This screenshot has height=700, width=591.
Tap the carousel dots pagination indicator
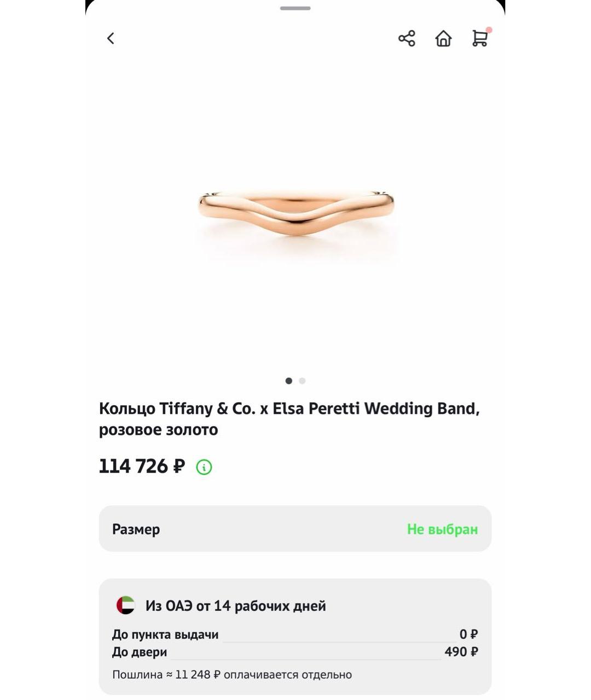(x=295, y=381)
